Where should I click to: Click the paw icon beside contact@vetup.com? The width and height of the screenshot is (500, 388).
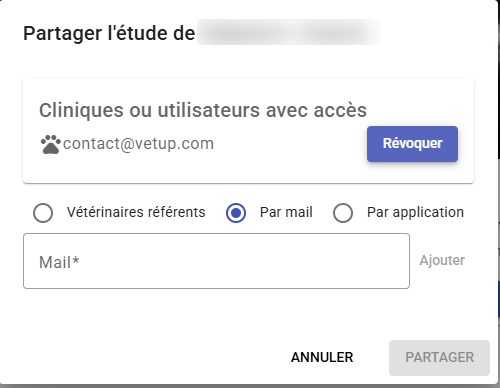(50, 144)
